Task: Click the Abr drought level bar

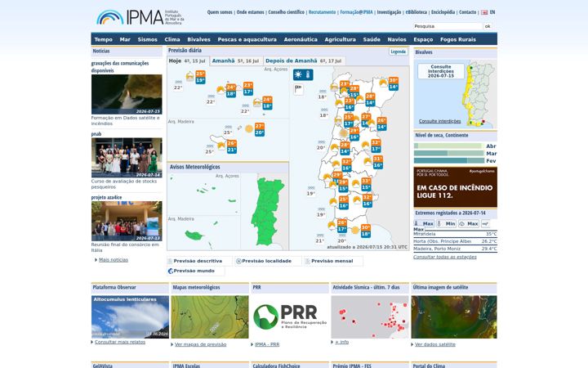Action: [449, 146]
